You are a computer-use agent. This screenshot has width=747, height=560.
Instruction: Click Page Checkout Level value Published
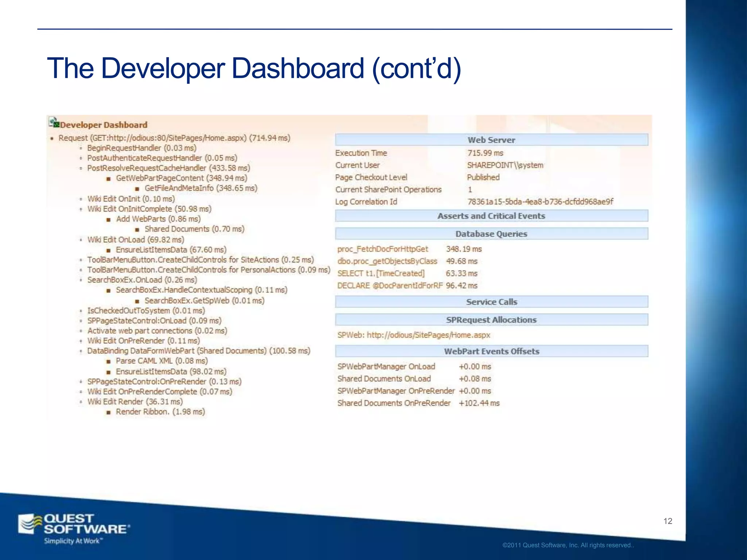coord(483,177)
